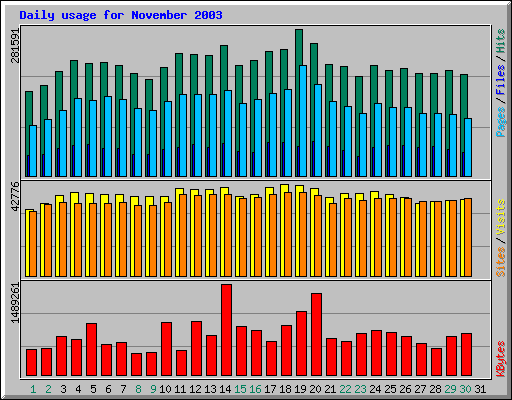The width and height of the screenshot is (512, 400).
Task: Select day label 28 on the axis
Action: [435, 389]
